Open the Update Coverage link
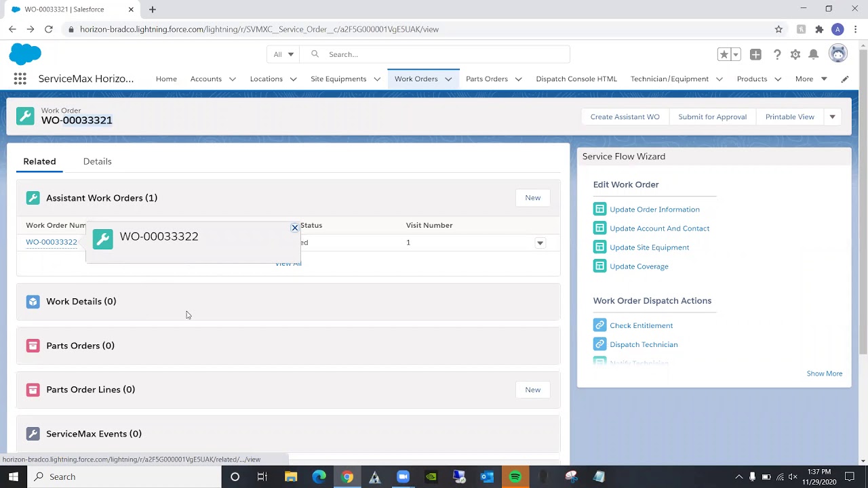Viewport: 868px width, 488px height. point(639,266)
